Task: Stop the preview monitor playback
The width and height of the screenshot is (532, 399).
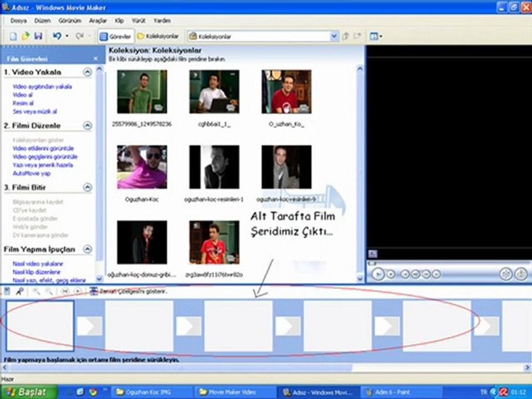Action: [391, 274]
